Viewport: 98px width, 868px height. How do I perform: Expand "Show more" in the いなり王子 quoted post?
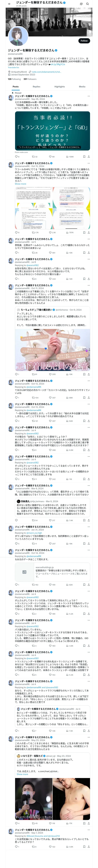tap(22, 774)
